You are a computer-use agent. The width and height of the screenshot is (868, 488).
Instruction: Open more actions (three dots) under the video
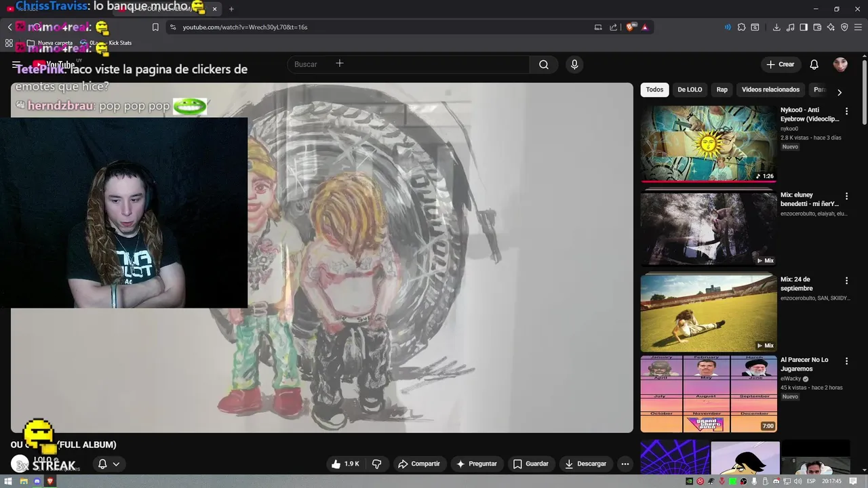coord(625,464)
